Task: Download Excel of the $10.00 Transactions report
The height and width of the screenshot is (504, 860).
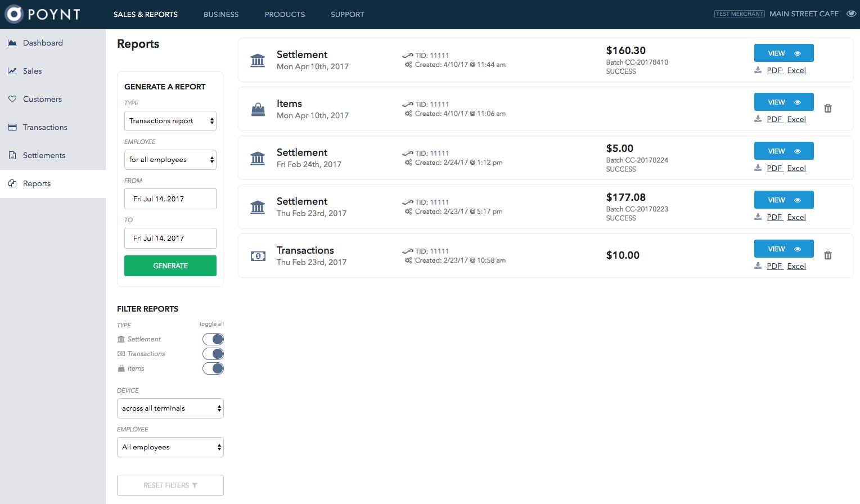Action: pos(796,266)
